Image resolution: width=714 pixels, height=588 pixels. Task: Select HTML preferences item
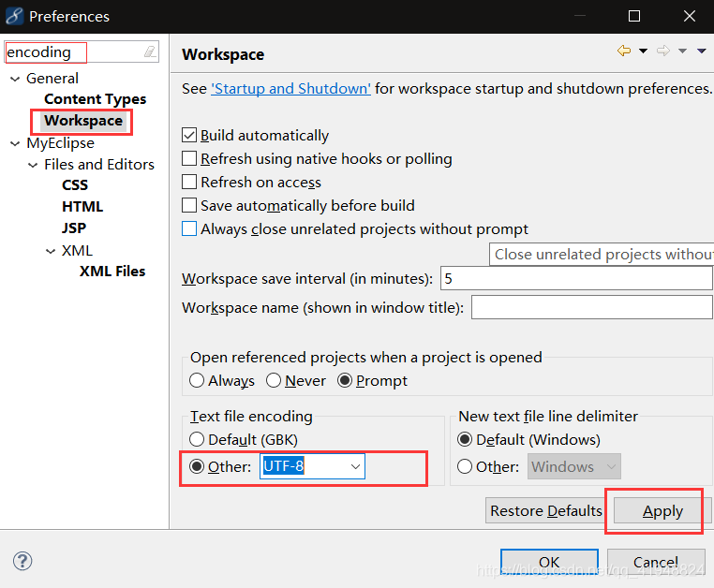(82, 207)
